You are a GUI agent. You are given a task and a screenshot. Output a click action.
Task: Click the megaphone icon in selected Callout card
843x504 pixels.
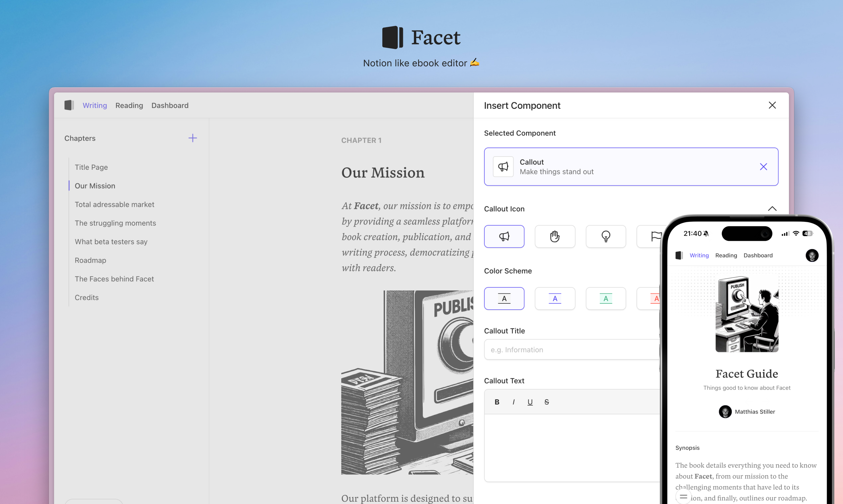[503, 167]
